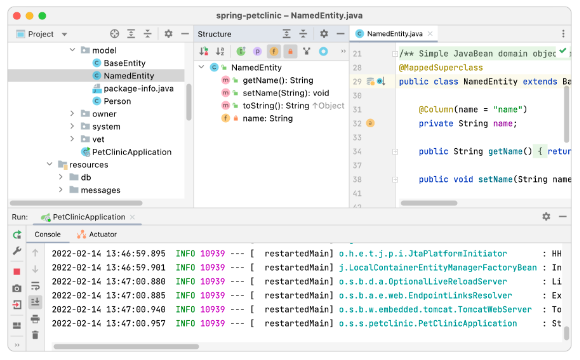Unfold the Javadoc comment at line 21

(x=395, y=54)
